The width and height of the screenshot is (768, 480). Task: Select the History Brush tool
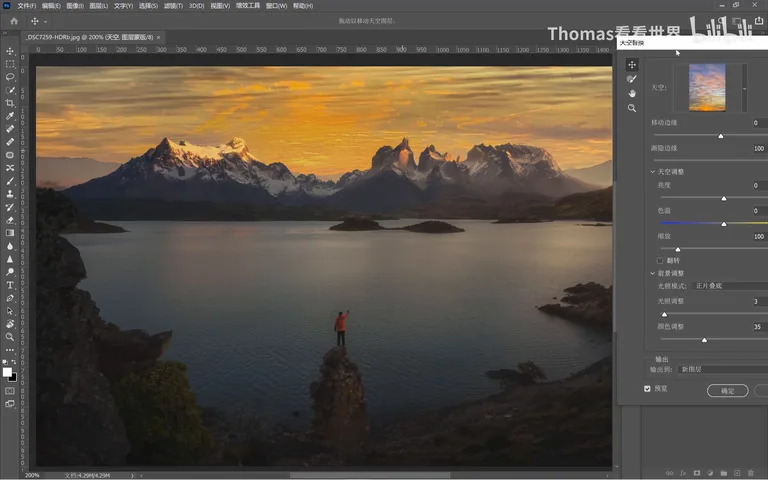[x=10, y=207]
